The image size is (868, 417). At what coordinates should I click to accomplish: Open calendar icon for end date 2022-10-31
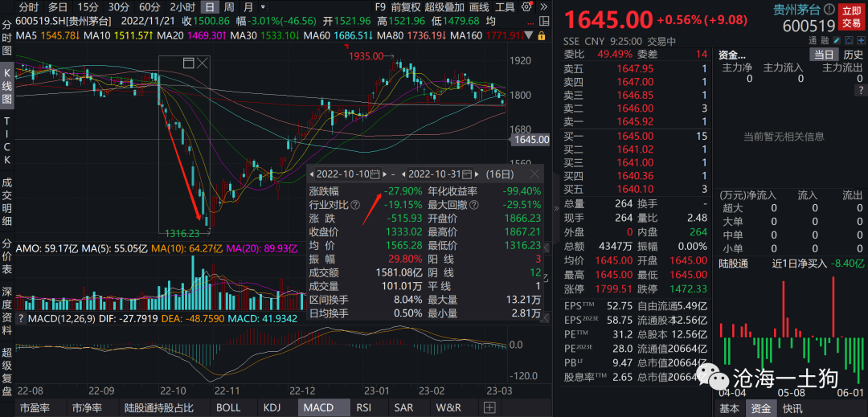[469, 174]
